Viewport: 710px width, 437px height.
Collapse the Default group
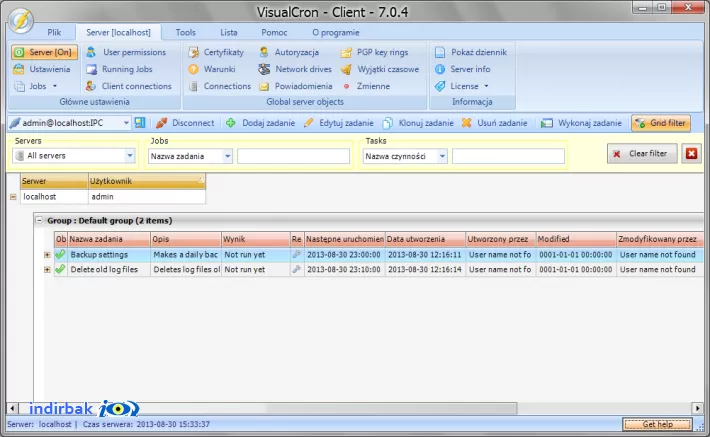coord(39,221)
